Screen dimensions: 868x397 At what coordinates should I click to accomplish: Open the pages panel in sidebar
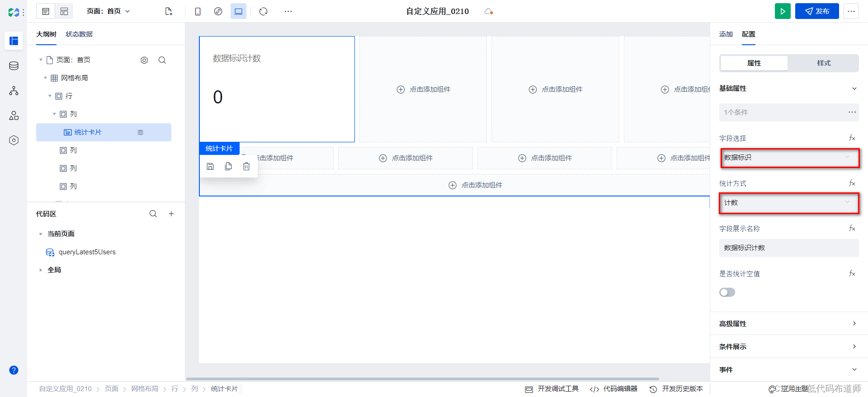tap(14, 41)
